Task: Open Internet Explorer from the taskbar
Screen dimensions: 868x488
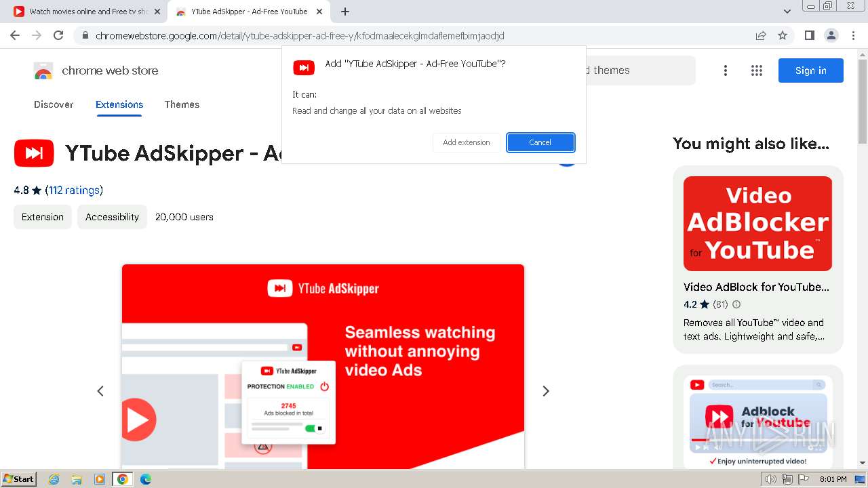Action: [x=54, y=479]
